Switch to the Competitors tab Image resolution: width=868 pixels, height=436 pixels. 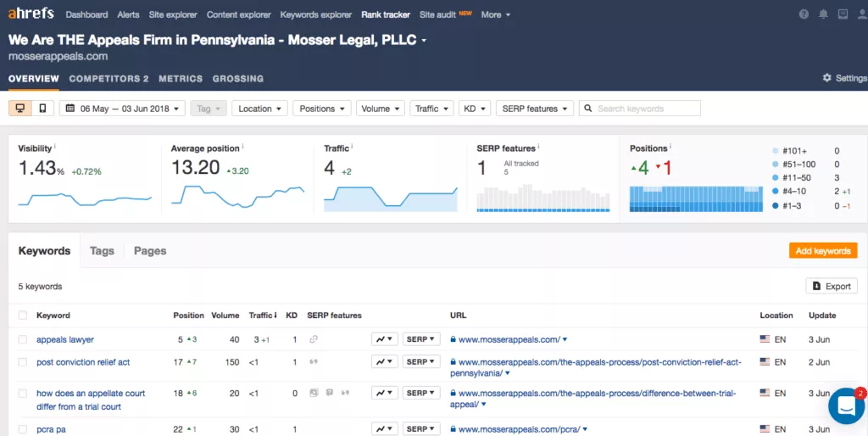108,79
